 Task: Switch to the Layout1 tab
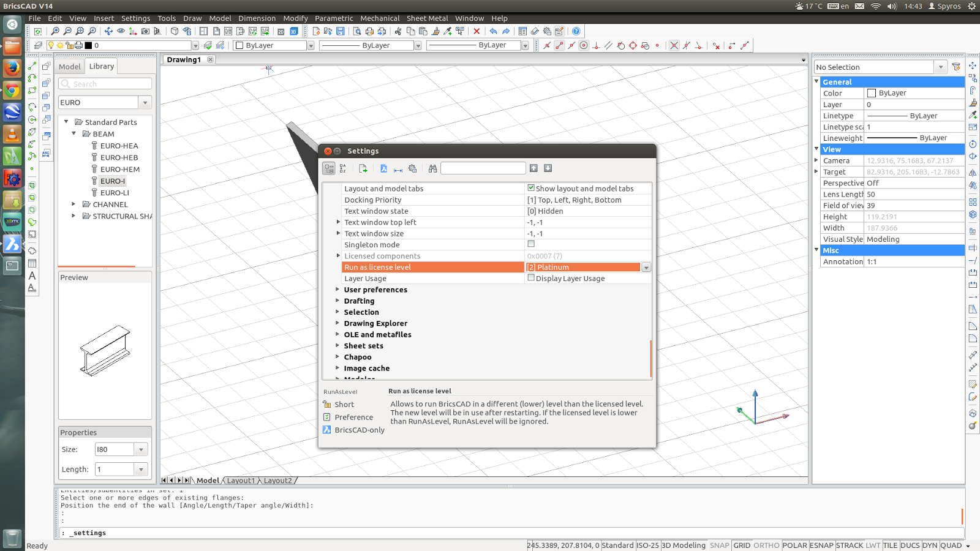(x=241, y=481)
